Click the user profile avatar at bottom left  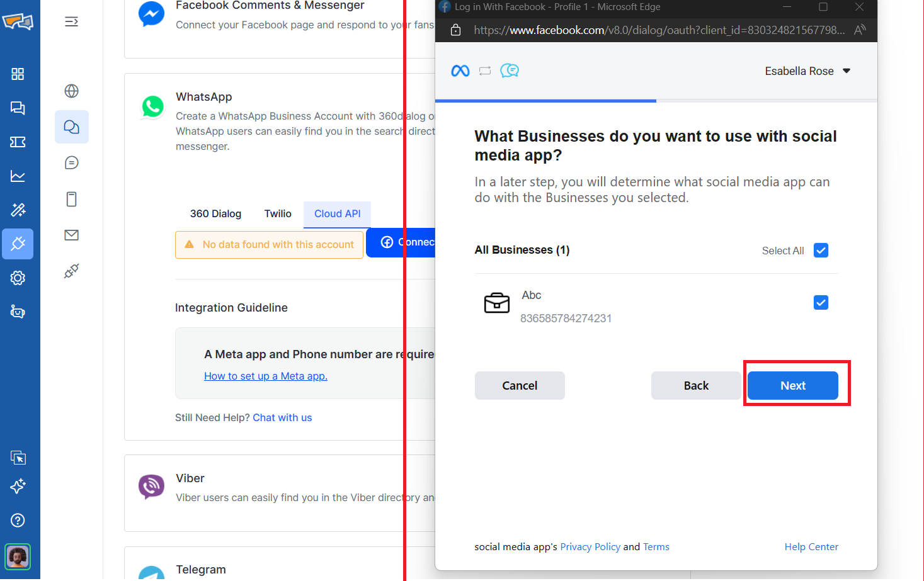[18, 556]
